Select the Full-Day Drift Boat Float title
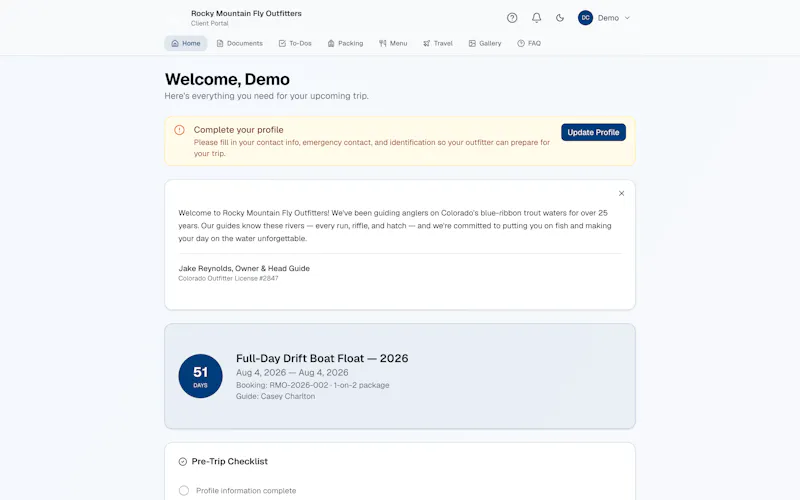The height and width of the screenshot is (500, 800). [x=322, y=358]
